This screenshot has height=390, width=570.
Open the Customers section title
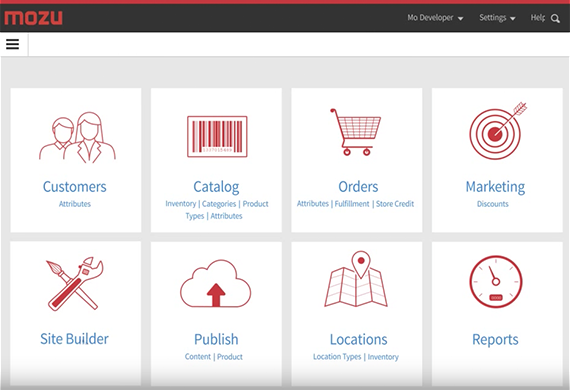(x=75, y=187)
